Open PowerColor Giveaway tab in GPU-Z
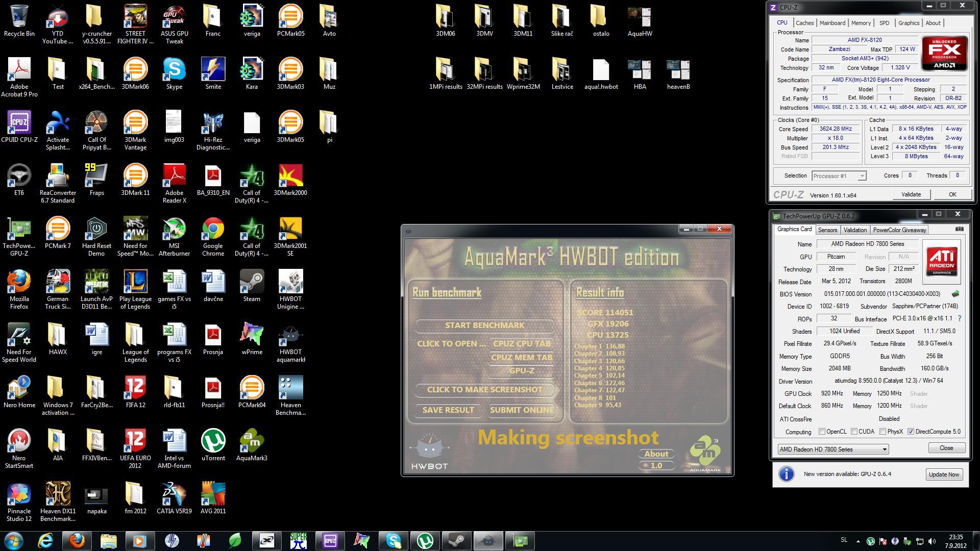 click(899, 230)
